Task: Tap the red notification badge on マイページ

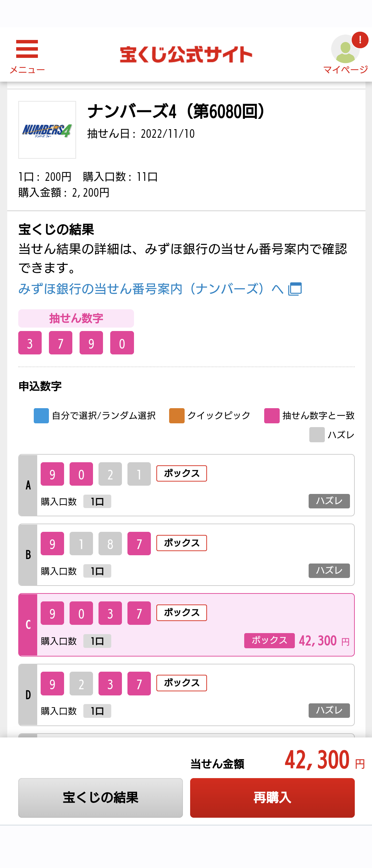Action: [360, 40]
